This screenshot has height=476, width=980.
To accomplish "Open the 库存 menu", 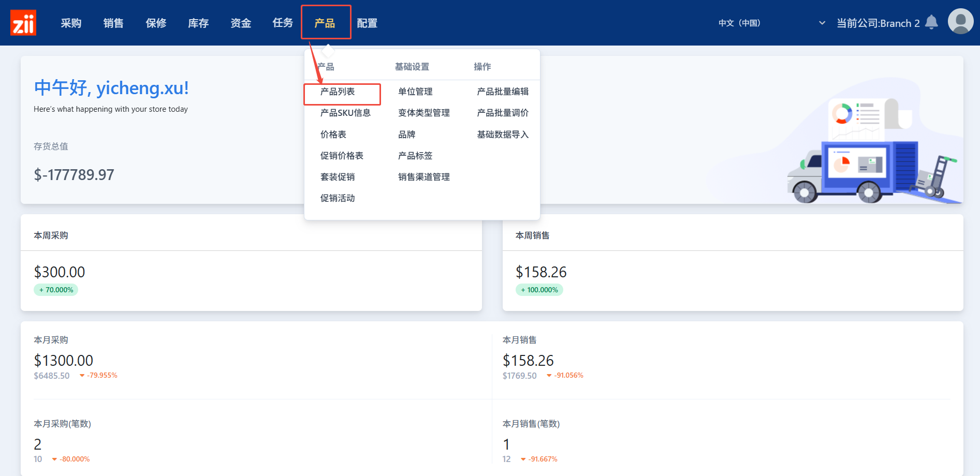I will tap(198, 23).
